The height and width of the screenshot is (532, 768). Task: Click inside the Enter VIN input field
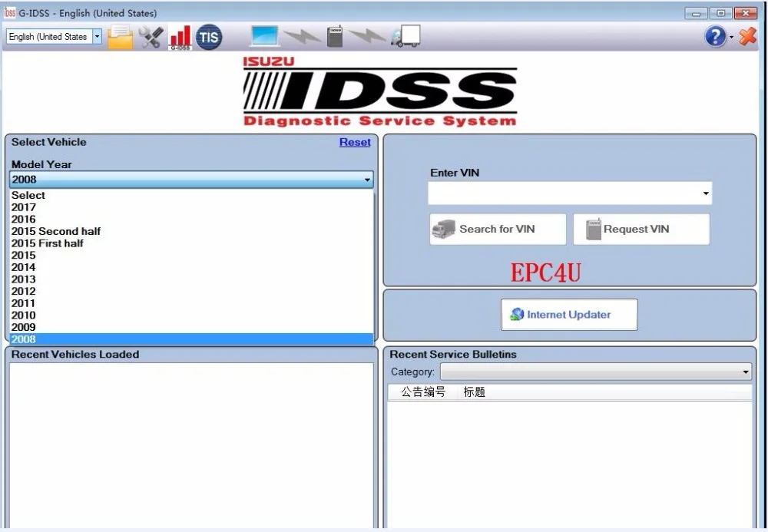(x=561, y=193)
